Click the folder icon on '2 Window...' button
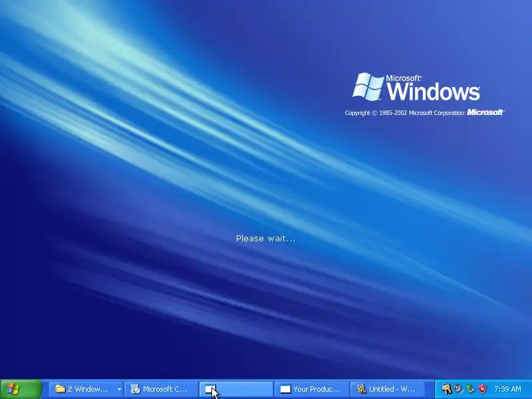The width and height of the screenshot is (532, 399). point(60,389)
